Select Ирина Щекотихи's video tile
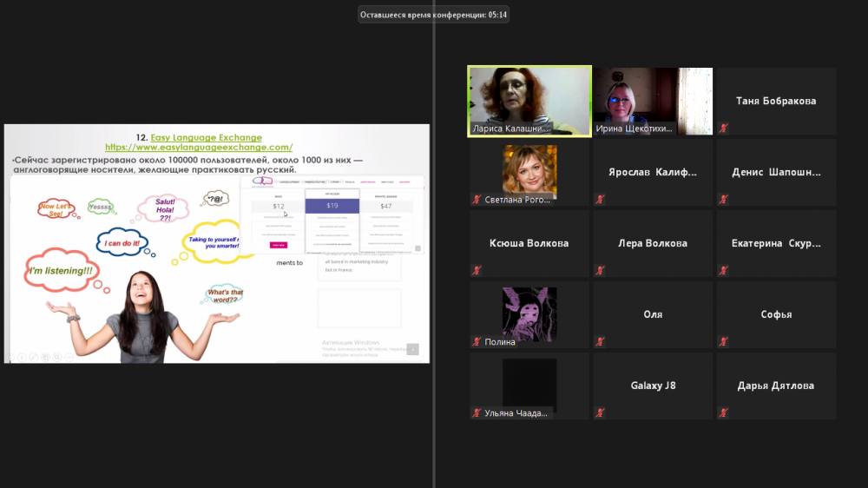The image size is (868, 488). click(652, 100)
